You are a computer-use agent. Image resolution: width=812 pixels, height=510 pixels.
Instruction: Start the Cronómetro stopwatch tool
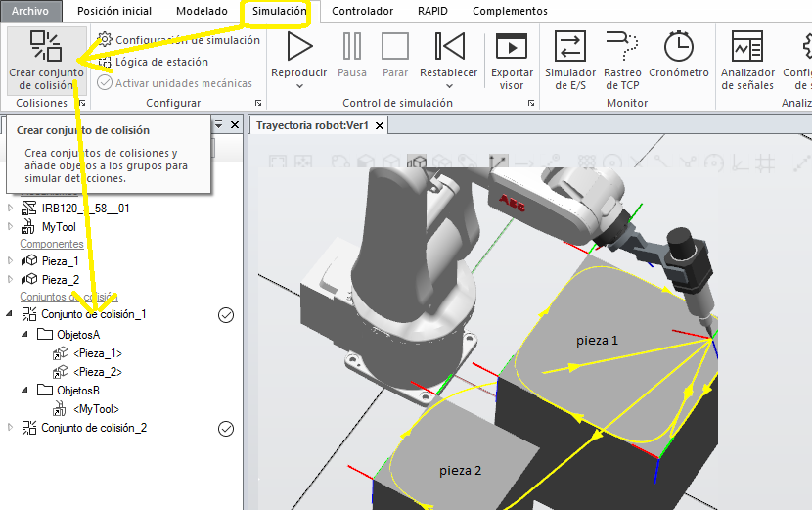point(678,47)
